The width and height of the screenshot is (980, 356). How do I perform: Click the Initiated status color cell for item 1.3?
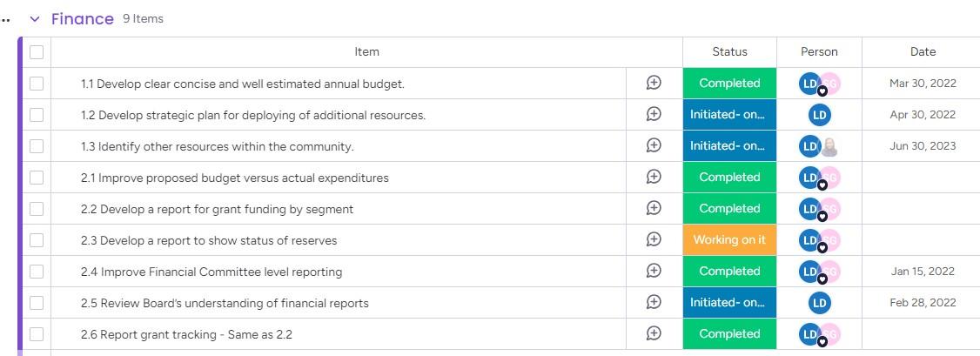(x=729, y=146)
